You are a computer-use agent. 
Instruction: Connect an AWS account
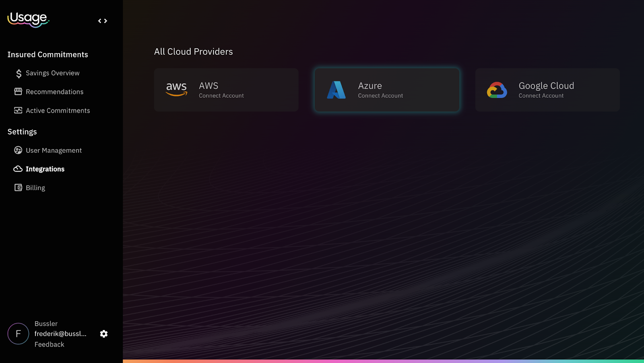(x=226, y=90)
